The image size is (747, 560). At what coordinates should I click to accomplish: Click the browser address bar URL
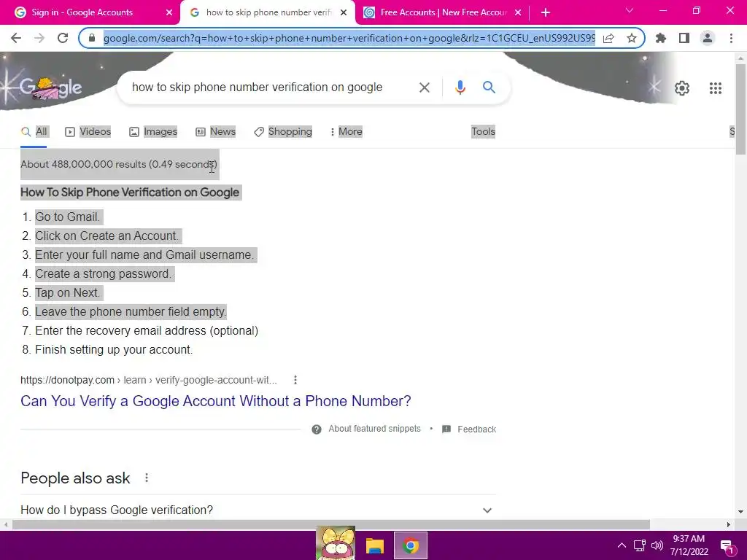click(349, 38)
